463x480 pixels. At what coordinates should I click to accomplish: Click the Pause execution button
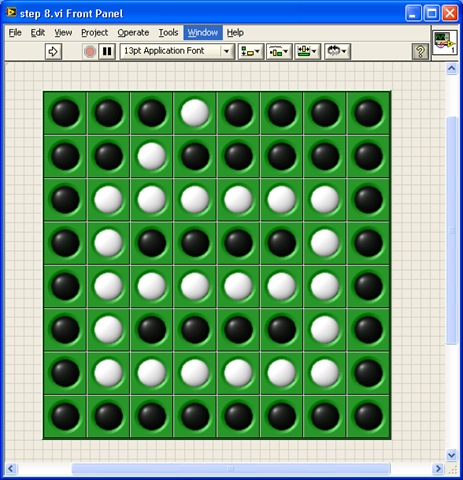tap(107, 52)
